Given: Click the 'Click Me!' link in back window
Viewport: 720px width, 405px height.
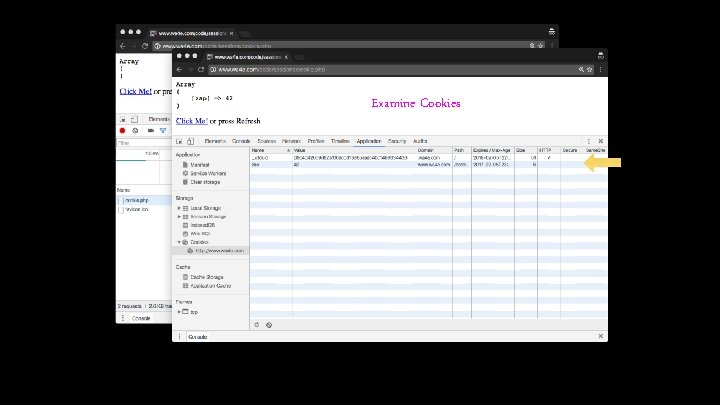Looking at the screenshot, I should (135, 91).
